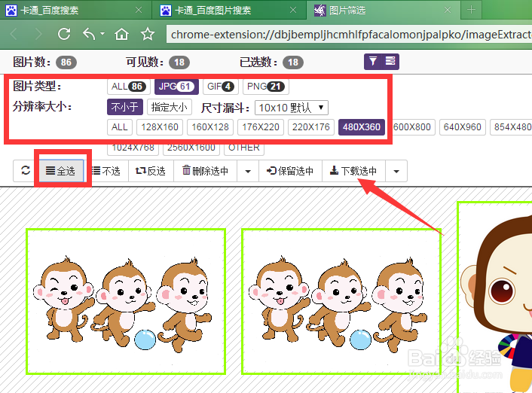The height and width of the screenshot is (393, 532).
Task: Open the 尺寸漏斗 10x10 默认 dropdown
Action: tap(292, 108)
